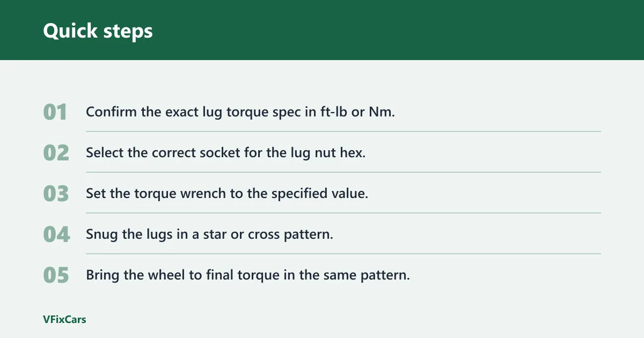Screen dimensions: 644x338
Task: Click the "Set the torque wrench" step text
Action: tap(227, 194)
